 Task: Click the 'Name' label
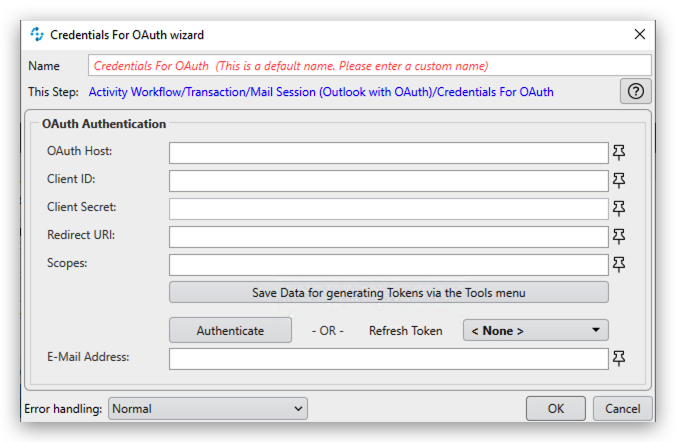click(x=44, y=66)
